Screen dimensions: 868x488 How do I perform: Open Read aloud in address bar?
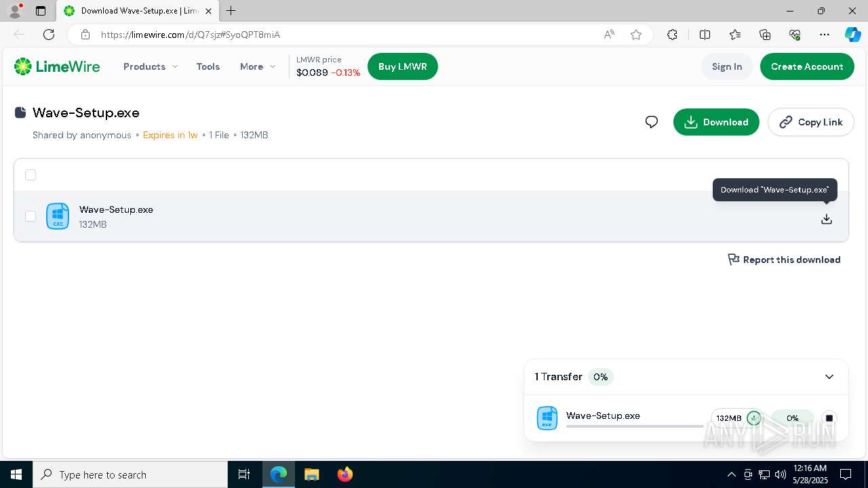point(609,35)
